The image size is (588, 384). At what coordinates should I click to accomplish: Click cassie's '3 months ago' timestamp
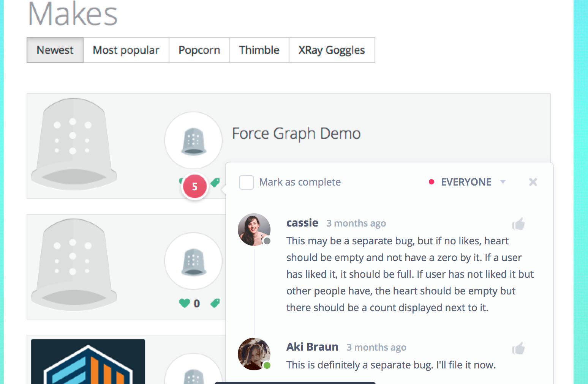click(x=356, y=223)
